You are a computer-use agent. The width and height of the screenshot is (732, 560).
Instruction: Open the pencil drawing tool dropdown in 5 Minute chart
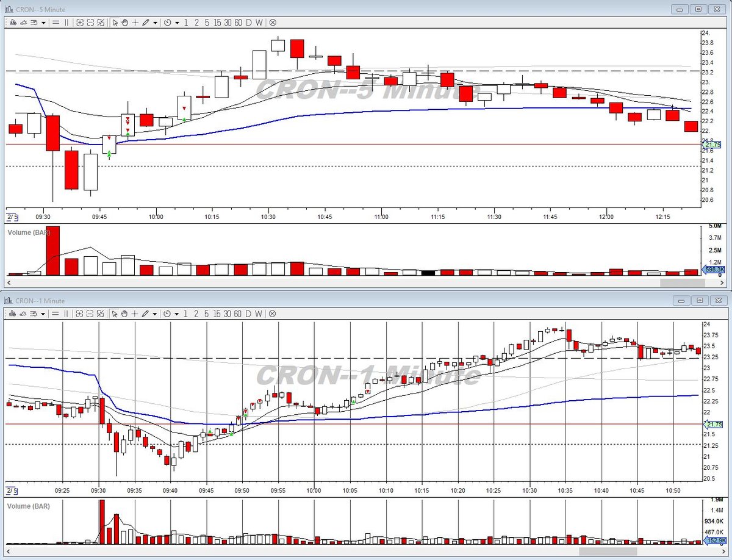(155, 23)
